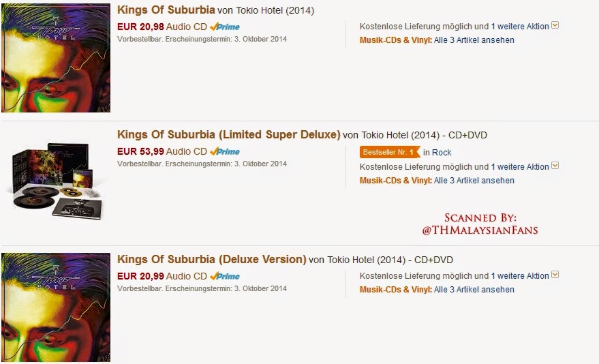Click "1 weitere Aktion" for the first album

click(519, 27)
